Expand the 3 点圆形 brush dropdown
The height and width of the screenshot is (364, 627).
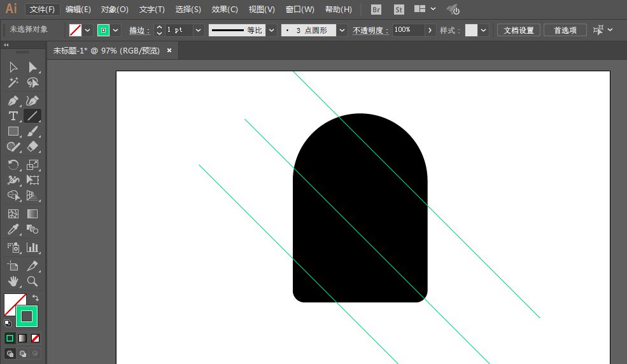342,31
